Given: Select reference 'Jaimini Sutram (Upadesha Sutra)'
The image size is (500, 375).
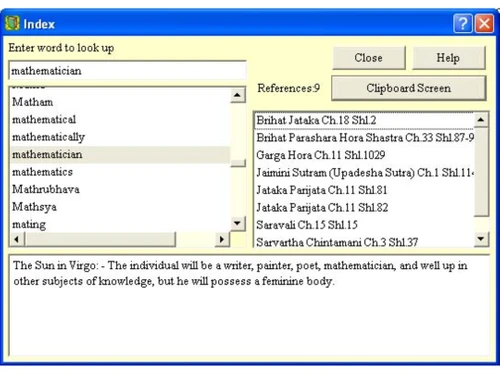Looking at the screenshot, I should click(x=364, y=173).
